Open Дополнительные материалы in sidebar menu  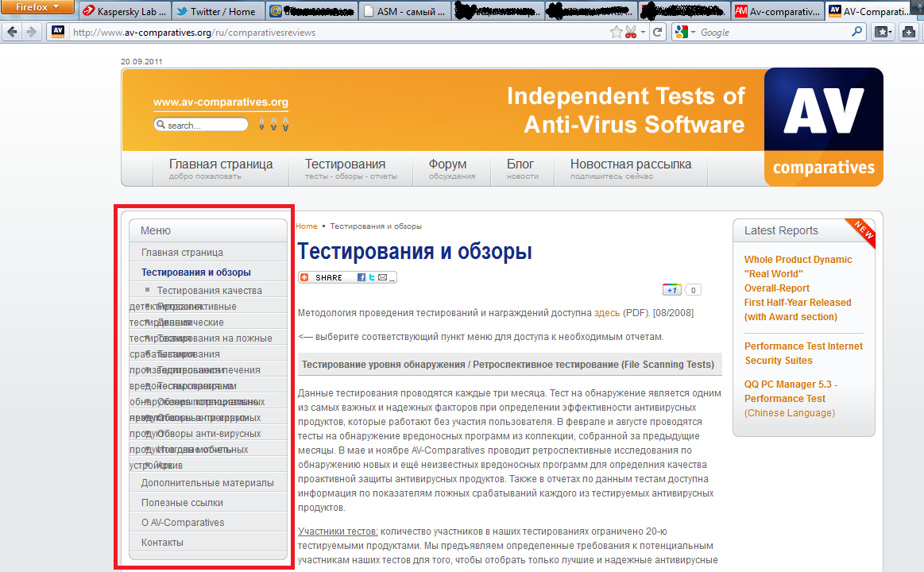coord(208,483)
